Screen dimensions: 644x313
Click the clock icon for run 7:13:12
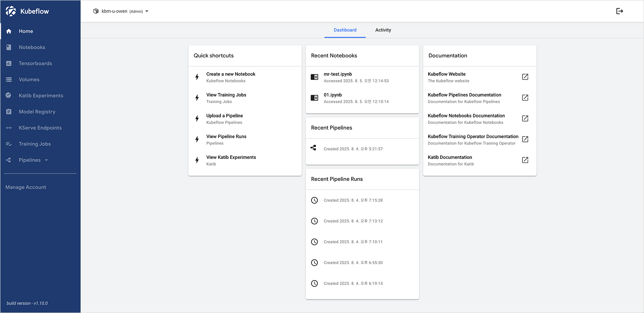click(x=315, y=221)
